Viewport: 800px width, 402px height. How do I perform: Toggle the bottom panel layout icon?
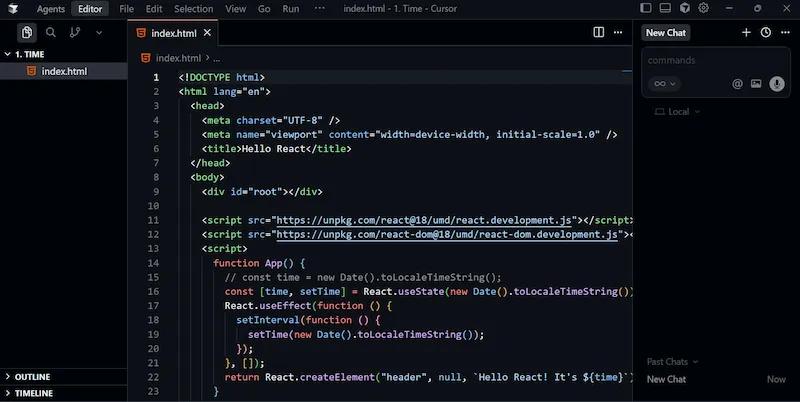click(x=665, y=8)
